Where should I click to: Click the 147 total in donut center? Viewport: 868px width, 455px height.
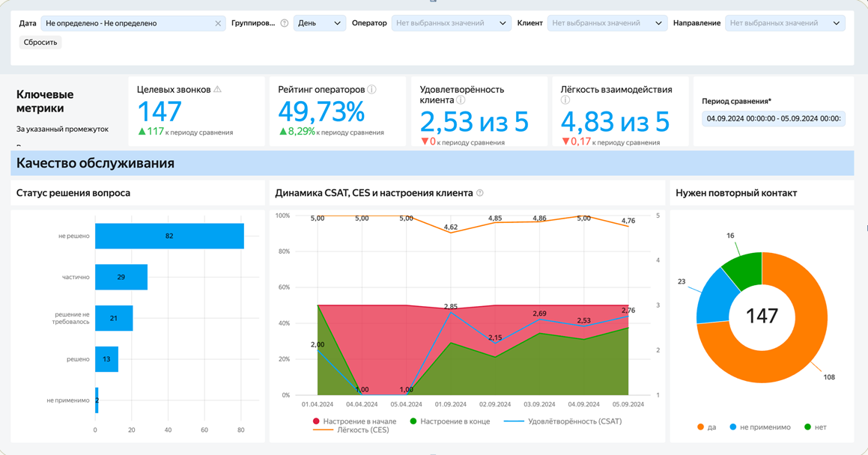762,317
